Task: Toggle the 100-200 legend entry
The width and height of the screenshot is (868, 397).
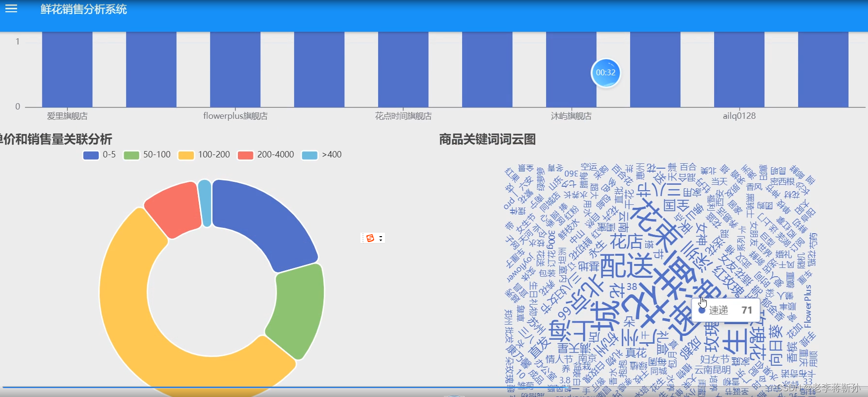Action: click(x=204, y=155)
